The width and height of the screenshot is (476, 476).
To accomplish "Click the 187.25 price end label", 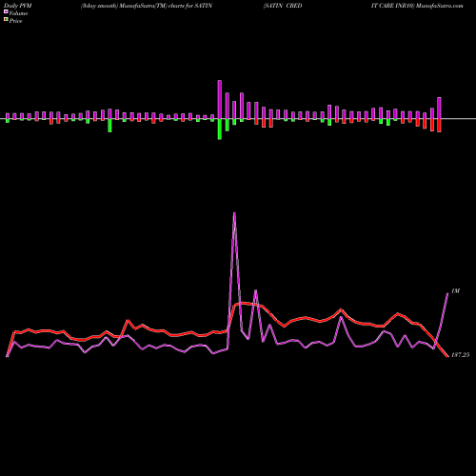I will coord(460,355).
